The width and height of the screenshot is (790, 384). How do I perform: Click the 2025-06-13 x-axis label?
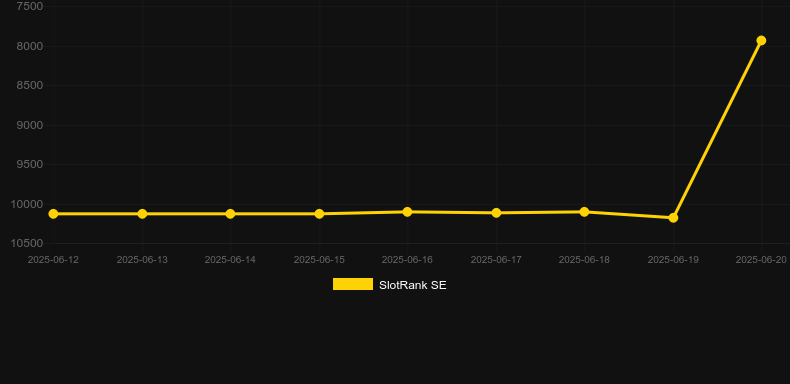click(142, 260)
